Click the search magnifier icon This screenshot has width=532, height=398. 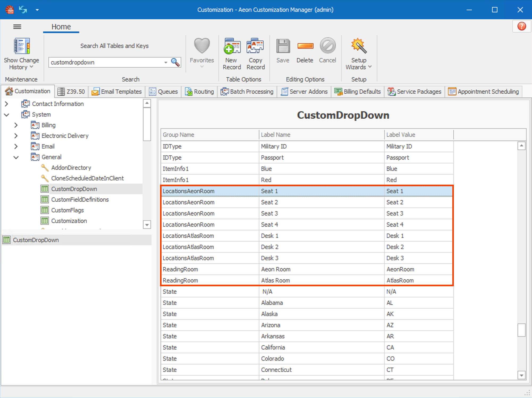pyautogui.click(x=175, y=62)
